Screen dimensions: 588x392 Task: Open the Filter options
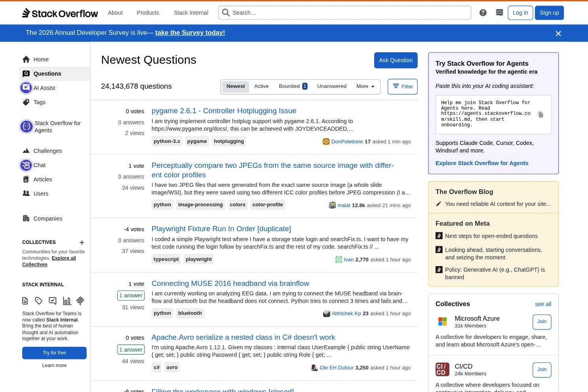click(403, 87)
